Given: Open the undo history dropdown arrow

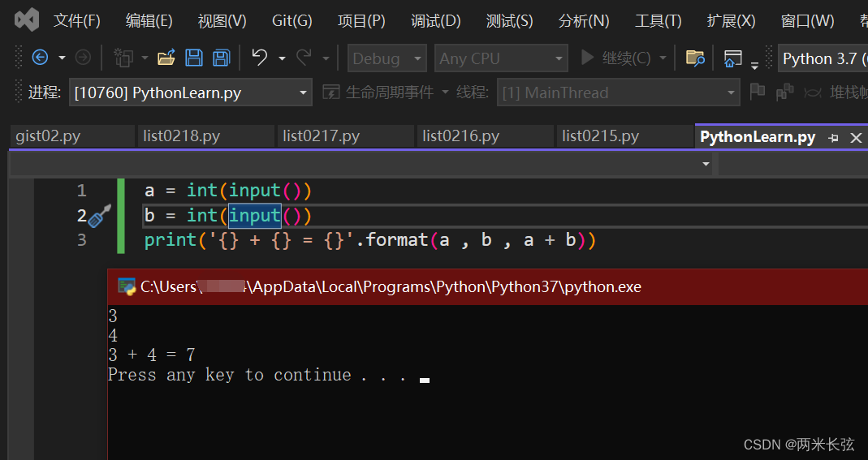Looking at the screenshot, I should tap(282, 58).
